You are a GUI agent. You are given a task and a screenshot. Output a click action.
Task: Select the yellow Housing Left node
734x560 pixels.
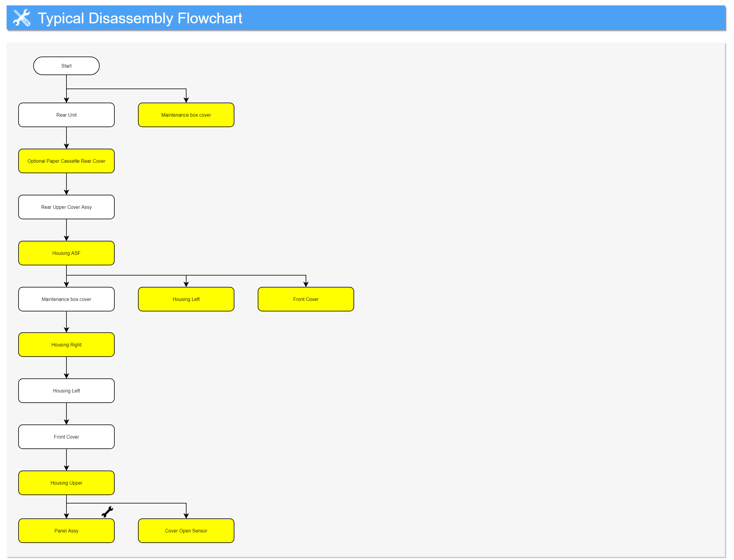(x=186, y=299)
